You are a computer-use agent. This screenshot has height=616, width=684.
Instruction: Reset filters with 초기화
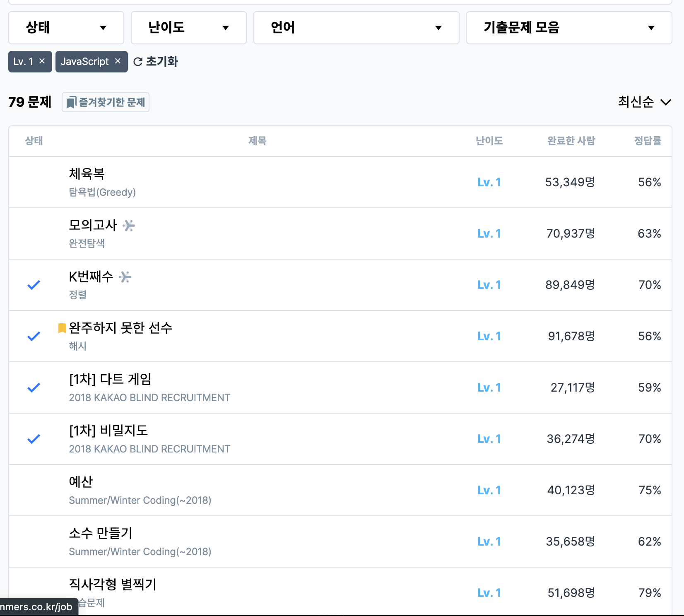tap(156, 62)
